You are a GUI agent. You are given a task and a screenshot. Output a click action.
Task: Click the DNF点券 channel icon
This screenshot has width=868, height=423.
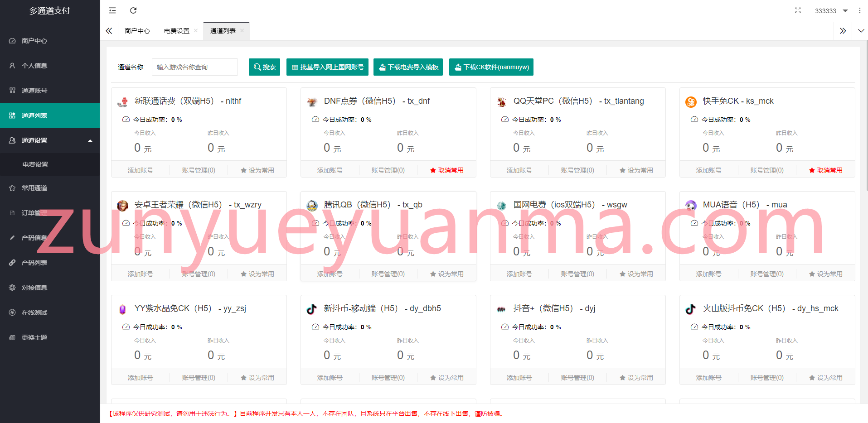pos(312,102)
